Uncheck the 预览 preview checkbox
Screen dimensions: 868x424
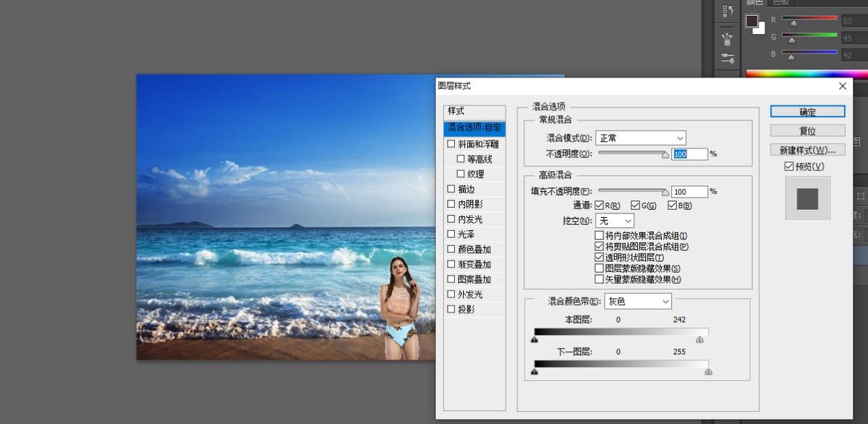tap(789, 166)
